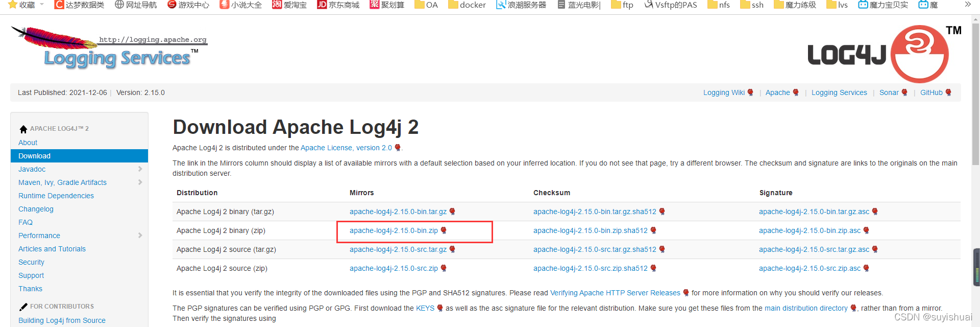Open Articles and Tutorials in the sidebar

click(52, 249)
